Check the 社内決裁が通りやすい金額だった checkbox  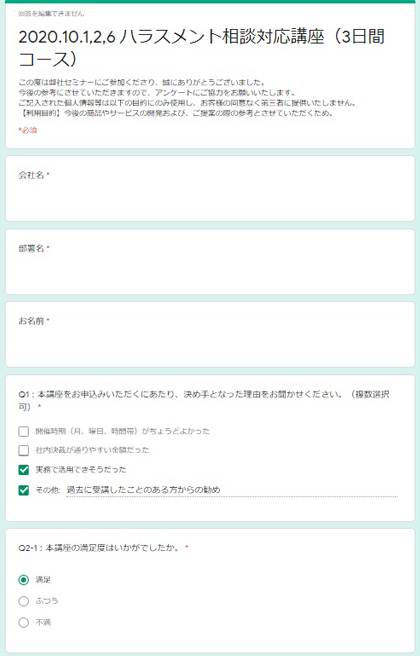(x=24, y=450)
